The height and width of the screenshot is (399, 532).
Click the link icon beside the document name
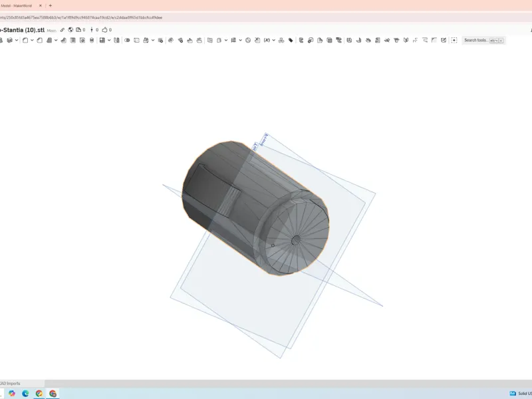coord(63,30)
